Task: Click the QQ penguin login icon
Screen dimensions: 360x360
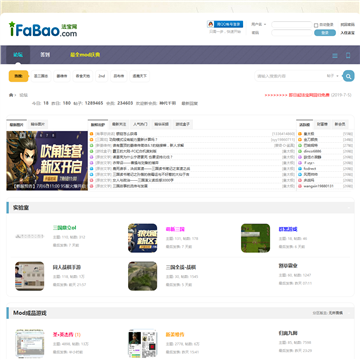Action: click(210, 24)
